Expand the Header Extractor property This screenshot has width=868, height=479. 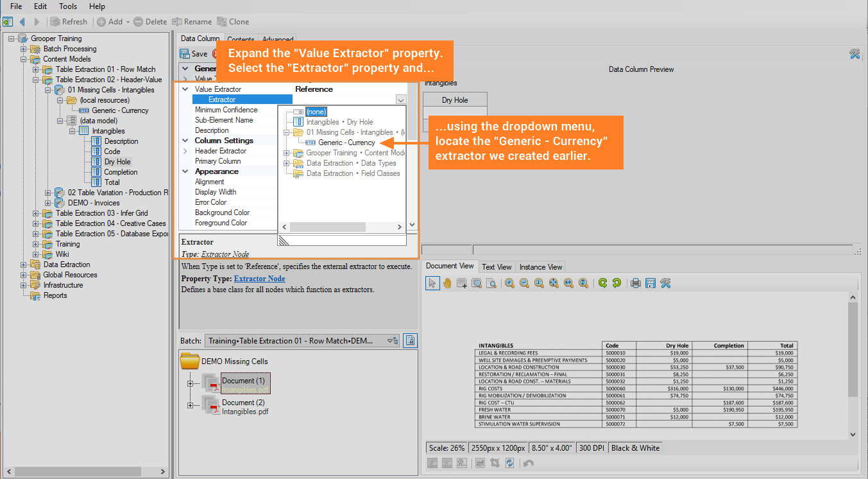[x=185, y=151]
